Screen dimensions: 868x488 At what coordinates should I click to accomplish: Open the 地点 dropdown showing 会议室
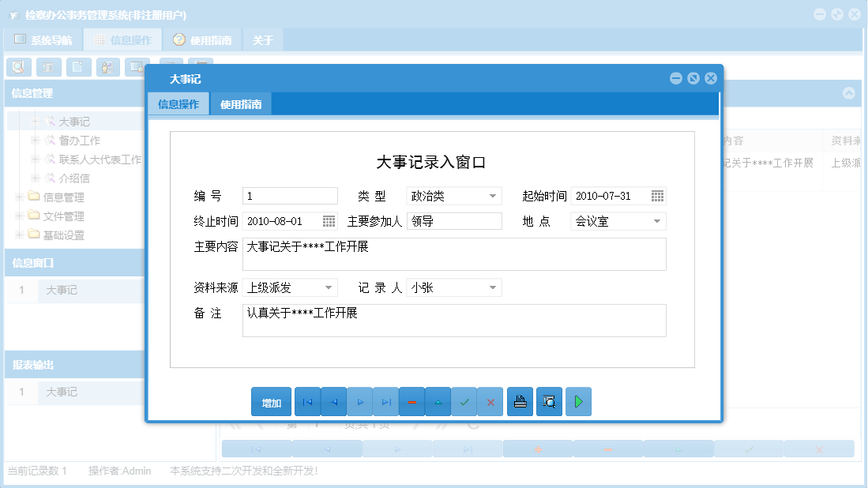[658, 221]
